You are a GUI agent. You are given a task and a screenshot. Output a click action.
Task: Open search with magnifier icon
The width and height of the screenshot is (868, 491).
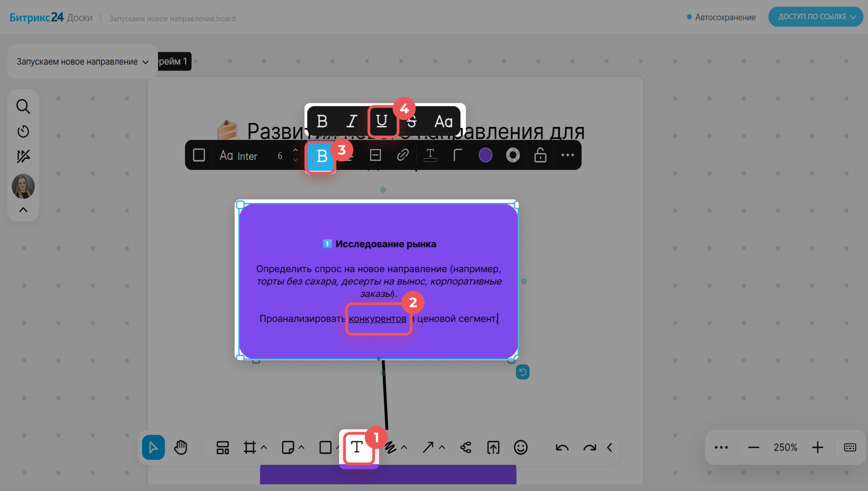[23, 107]
